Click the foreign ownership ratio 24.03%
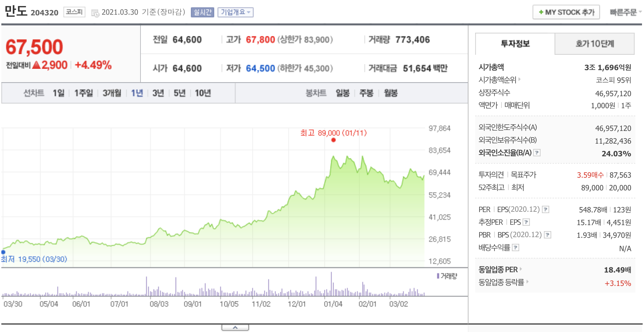 point(616,154)
